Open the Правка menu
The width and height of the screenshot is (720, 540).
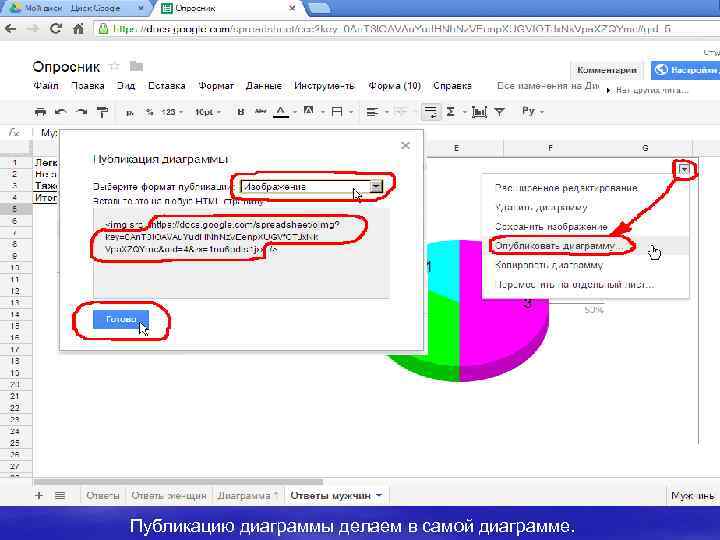[88, 86]
